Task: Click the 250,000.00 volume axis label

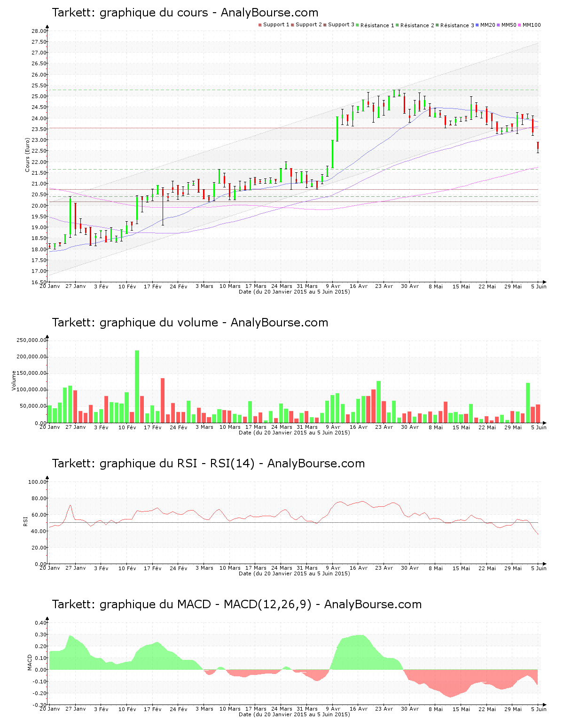Action: coord(32,340)
